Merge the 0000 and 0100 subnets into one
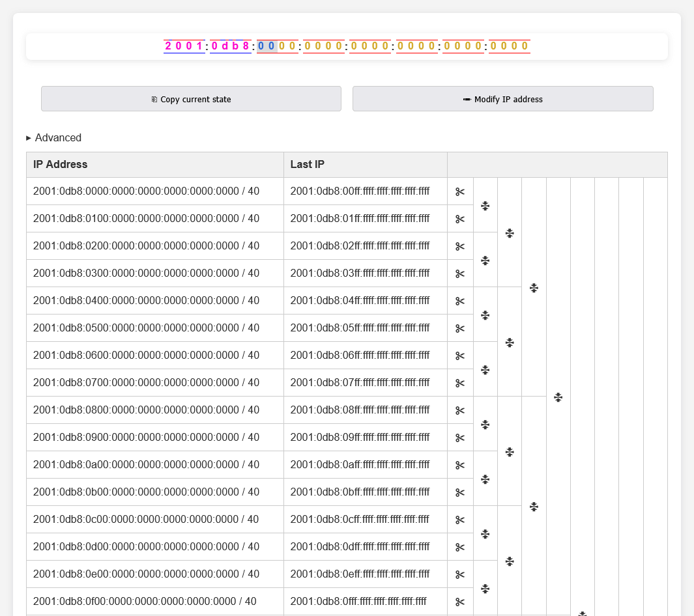The image size is (694, 616). [x=485, y=206]
